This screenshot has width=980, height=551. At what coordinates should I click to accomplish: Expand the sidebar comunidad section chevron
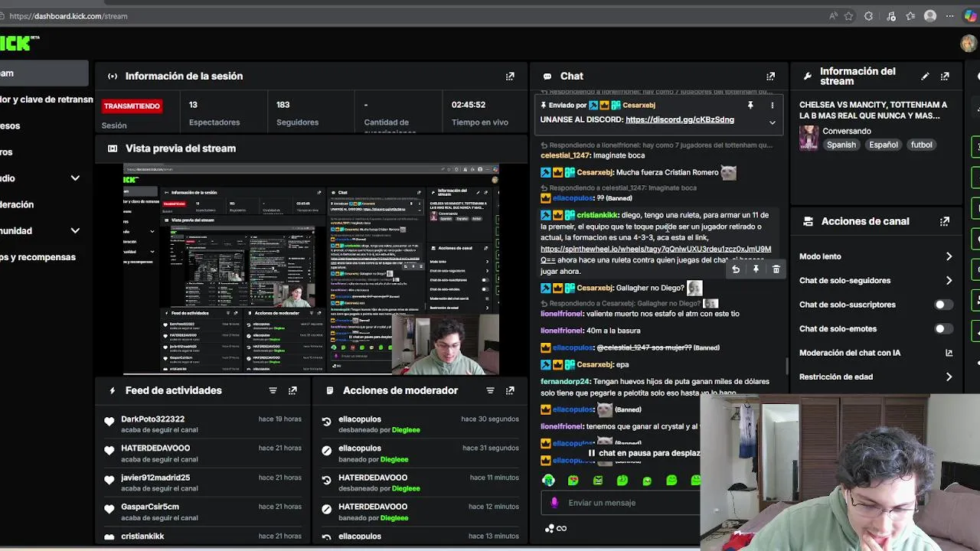pos(75,230)
